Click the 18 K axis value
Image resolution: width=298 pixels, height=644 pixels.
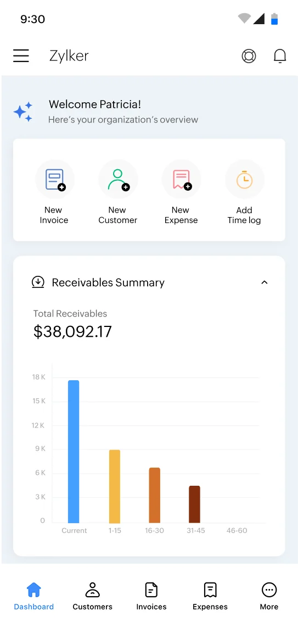point(38,377)
